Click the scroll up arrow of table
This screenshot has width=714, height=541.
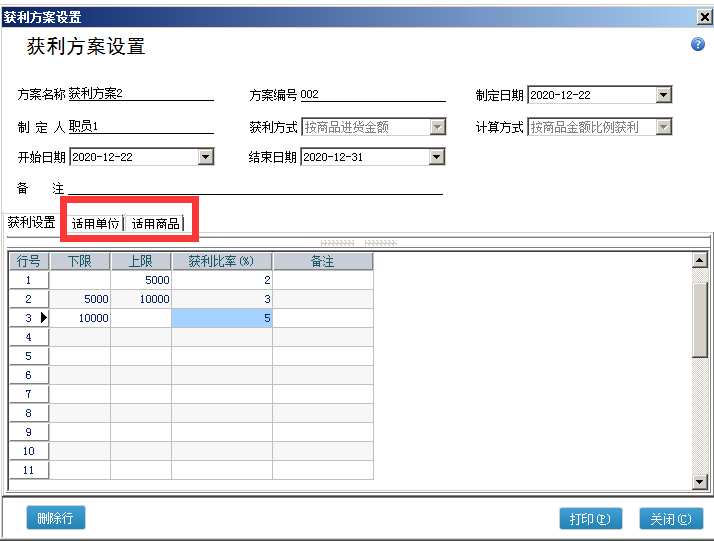click(x=700, y=261)
